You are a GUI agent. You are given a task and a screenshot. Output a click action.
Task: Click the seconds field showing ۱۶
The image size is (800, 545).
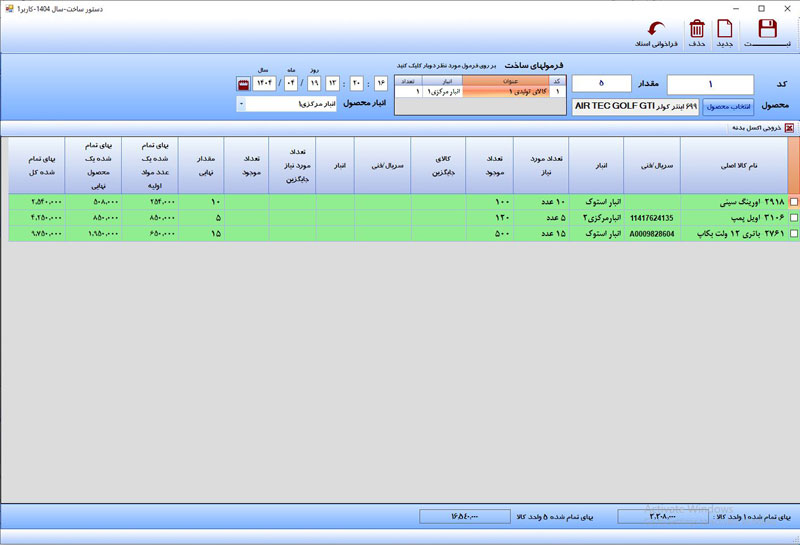381,83
